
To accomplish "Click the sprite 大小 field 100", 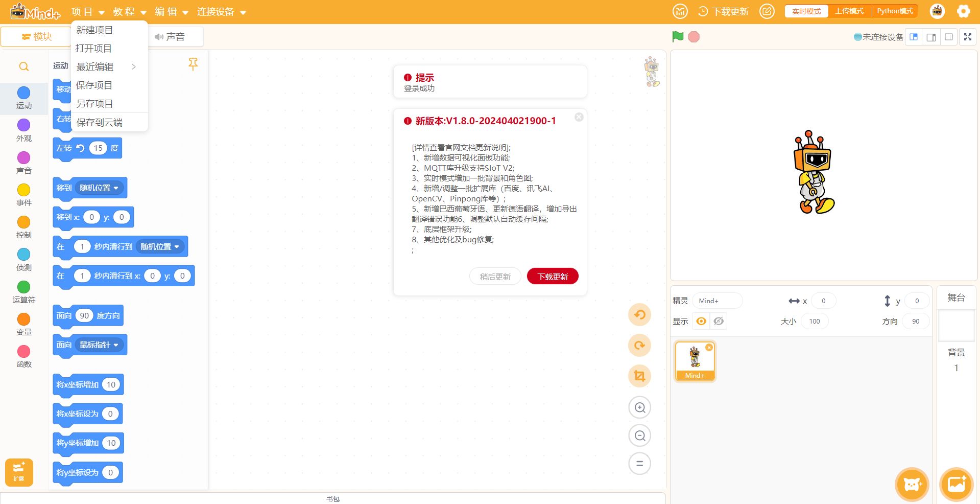I will pyautogui.click(x=815, y=322).
